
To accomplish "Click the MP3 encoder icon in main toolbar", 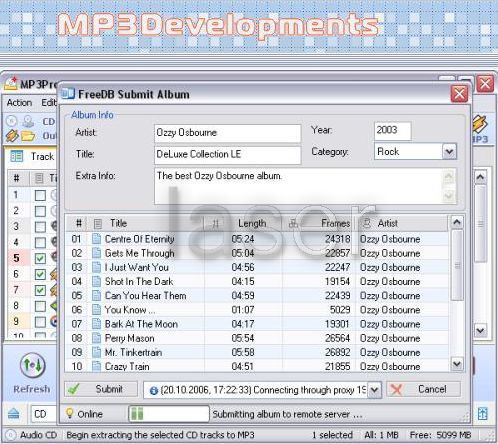I will [x=480, y=125].
